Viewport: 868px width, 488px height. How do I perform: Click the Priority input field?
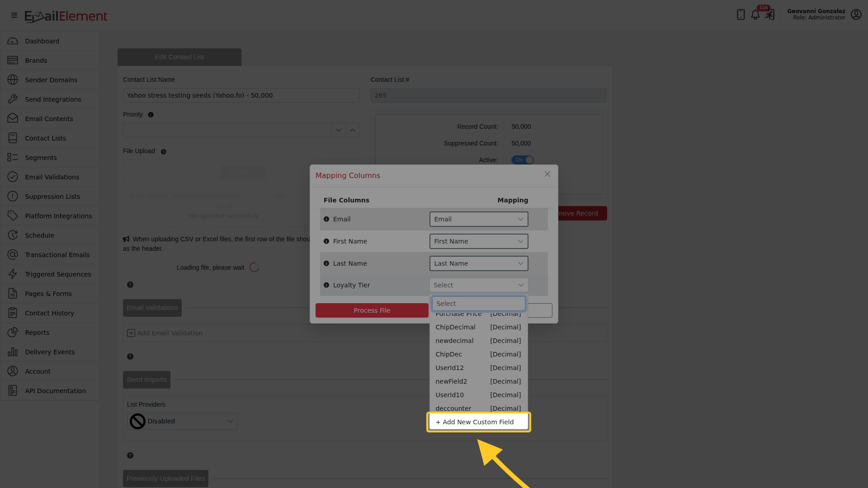pos(227,130)
